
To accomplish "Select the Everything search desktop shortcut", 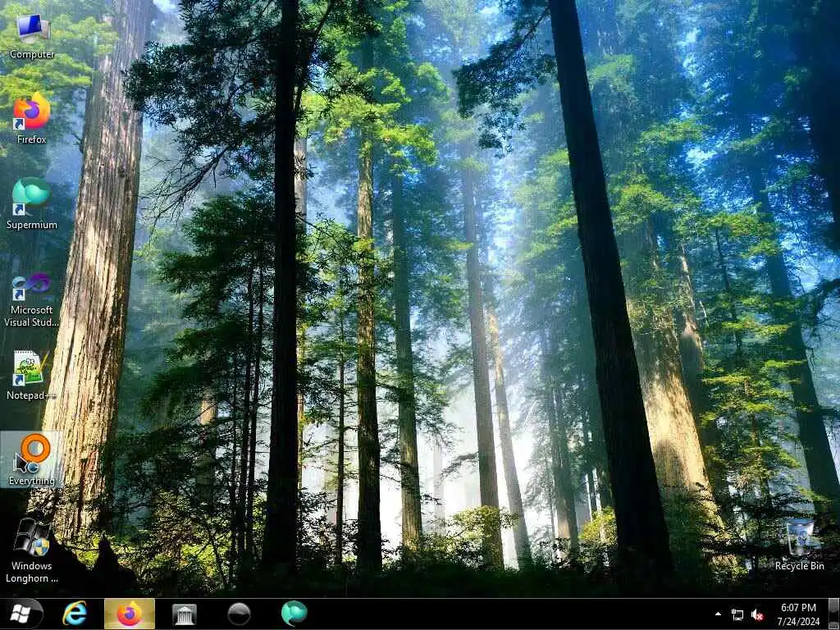I will (x=32, y=459).
